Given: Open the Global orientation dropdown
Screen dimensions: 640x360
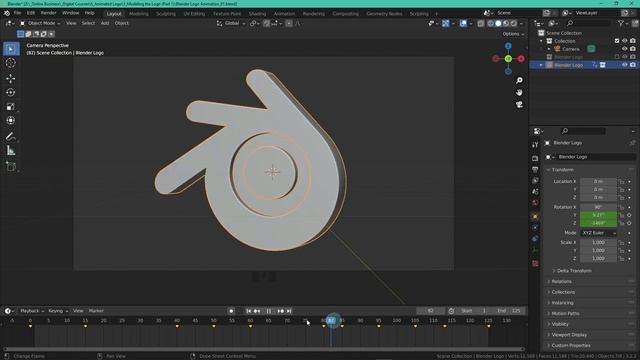Looking at the screenshot, I should 231,23.
